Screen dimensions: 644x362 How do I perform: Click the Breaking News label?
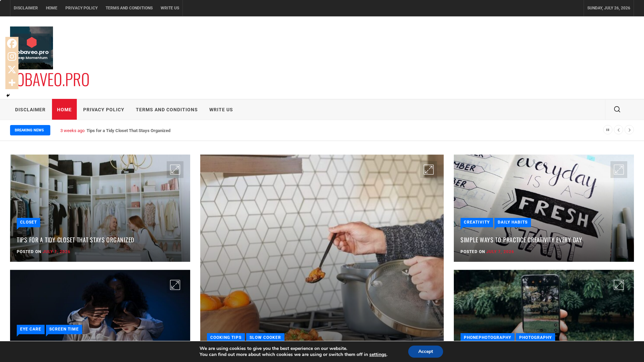(x=30, y=130)
